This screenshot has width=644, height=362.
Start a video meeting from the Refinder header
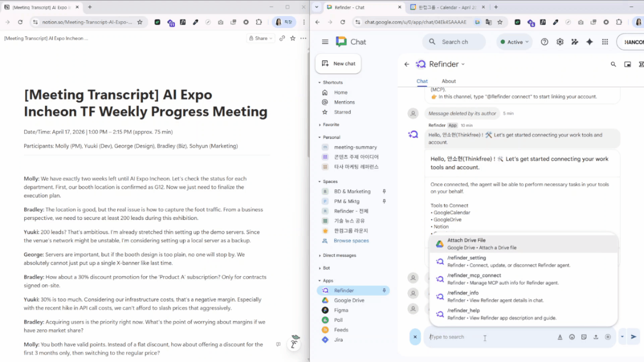point(627,64)
